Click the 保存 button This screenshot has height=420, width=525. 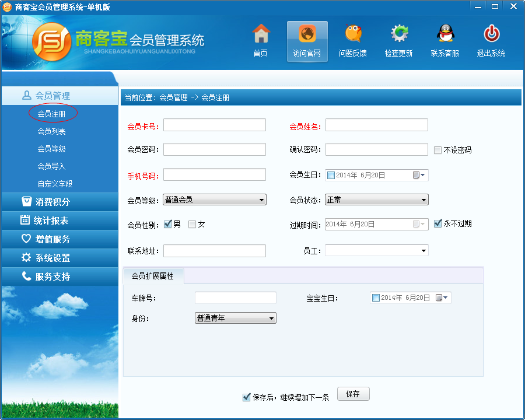tap(353, 394)
